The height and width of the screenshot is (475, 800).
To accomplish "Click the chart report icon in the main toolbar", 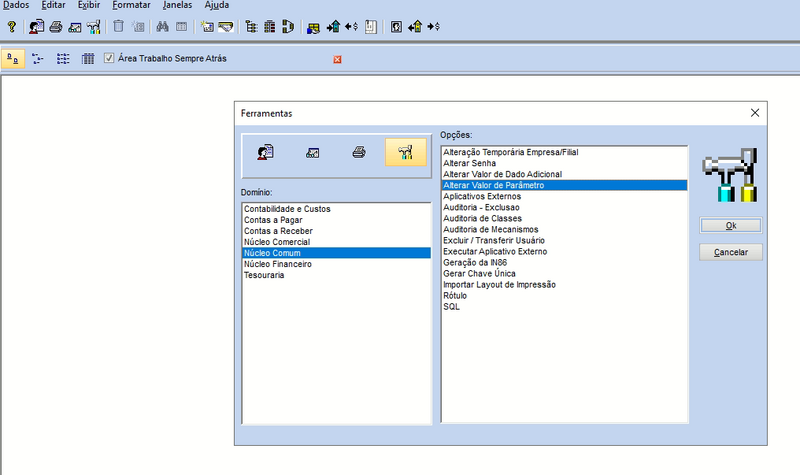I will pyautogui.click(x=74, y=27).
